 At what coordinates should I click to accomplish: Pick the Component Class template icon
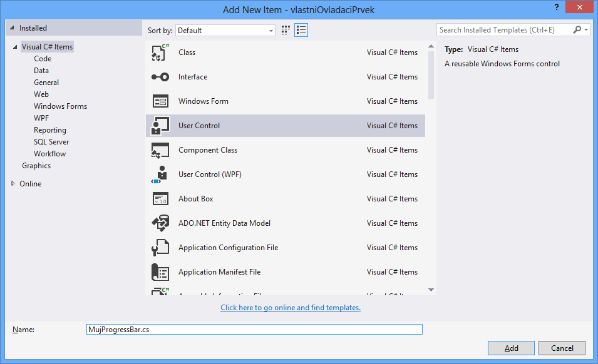(160, 149)
